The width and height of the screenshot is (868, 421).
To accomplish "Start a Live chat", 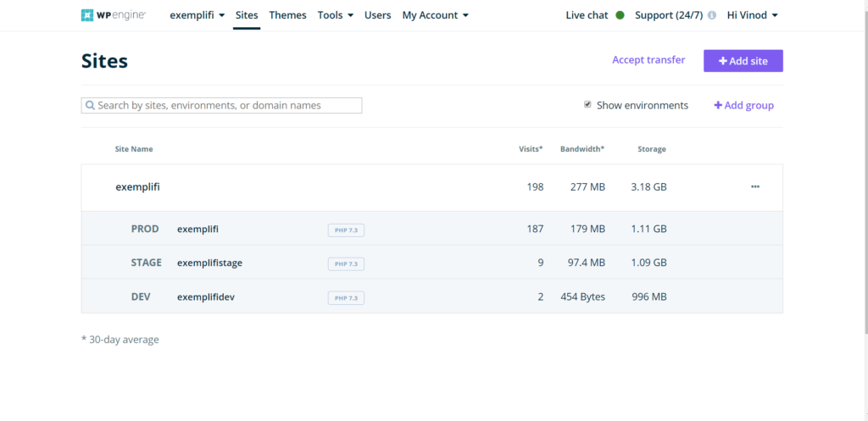I will (587, 15).
